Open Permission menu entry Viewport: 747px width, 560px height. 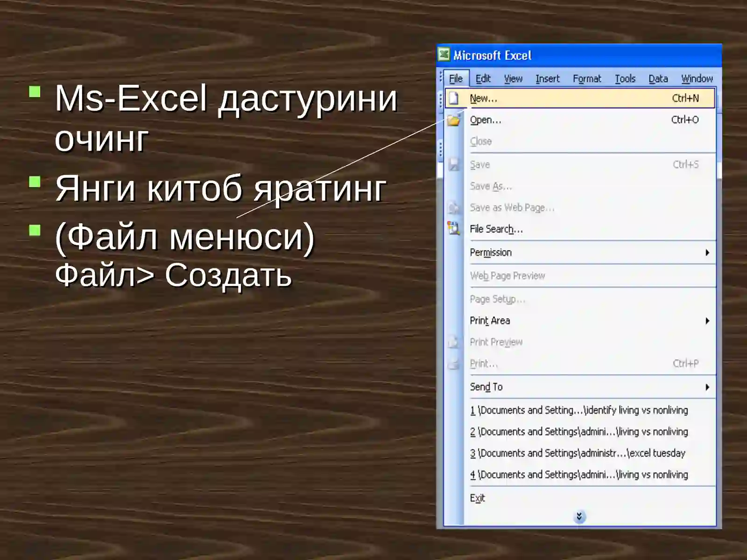580,252
